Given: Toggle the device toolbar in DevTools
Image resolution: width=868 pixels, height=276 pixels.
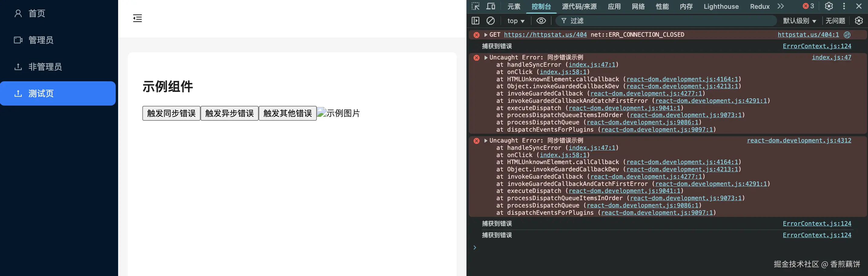Looking at the screenshot, I should pyautogui.click(x=491, y=6).
